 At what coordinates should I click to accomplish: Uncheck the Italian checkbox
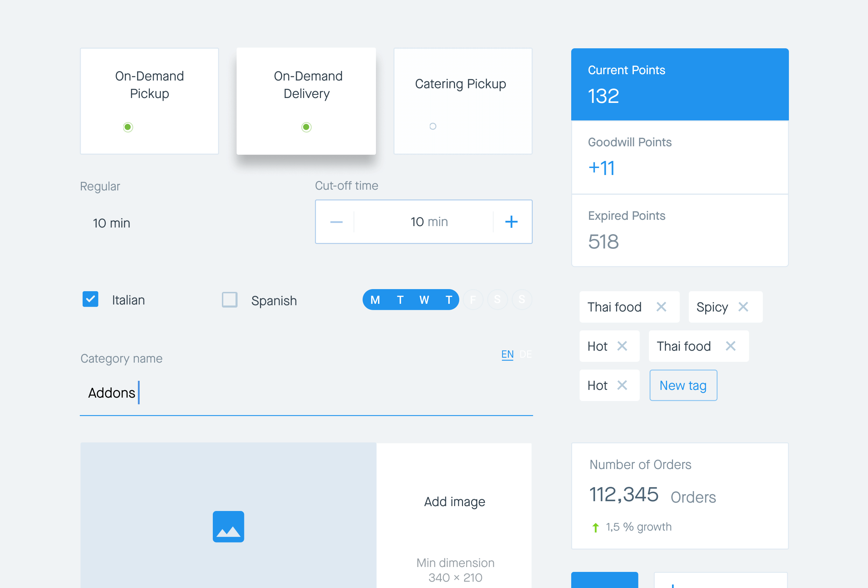tap(90, 299)
